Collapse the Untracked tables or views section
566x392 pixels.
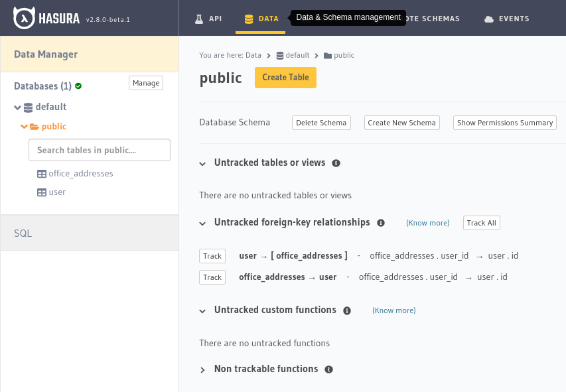coord(202,163)
